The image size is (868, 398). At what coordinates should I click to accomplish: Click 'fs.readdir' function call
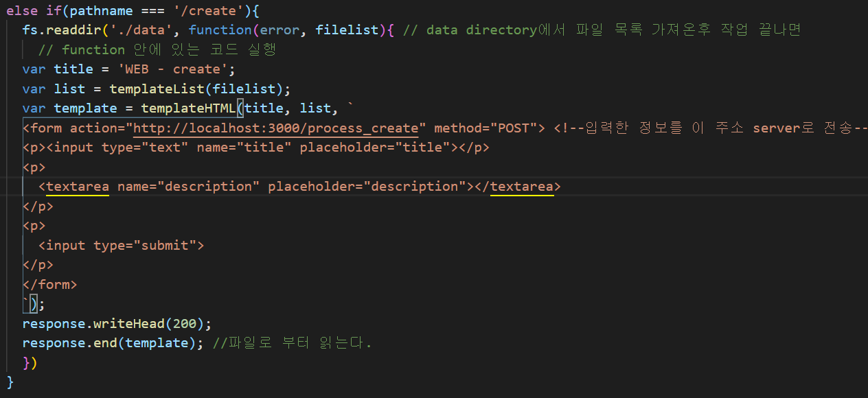[x=62, y=30]
